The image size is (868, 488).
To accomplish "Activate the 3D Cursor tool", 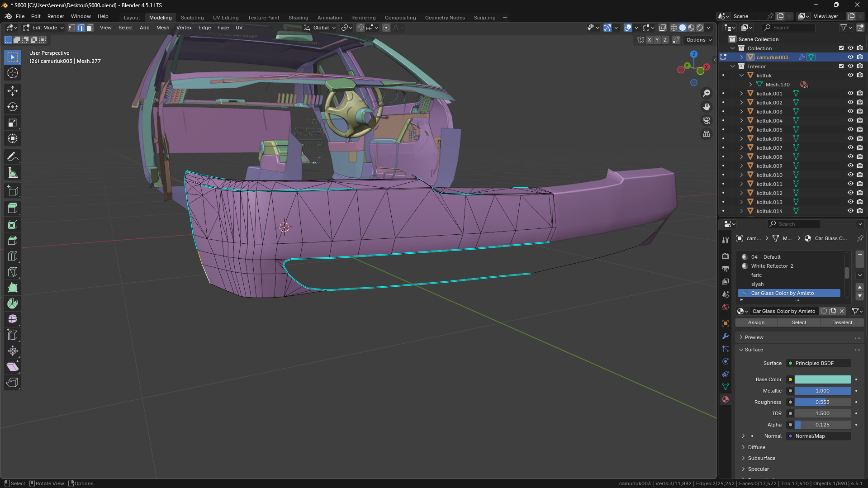I will tap(13, 73).
